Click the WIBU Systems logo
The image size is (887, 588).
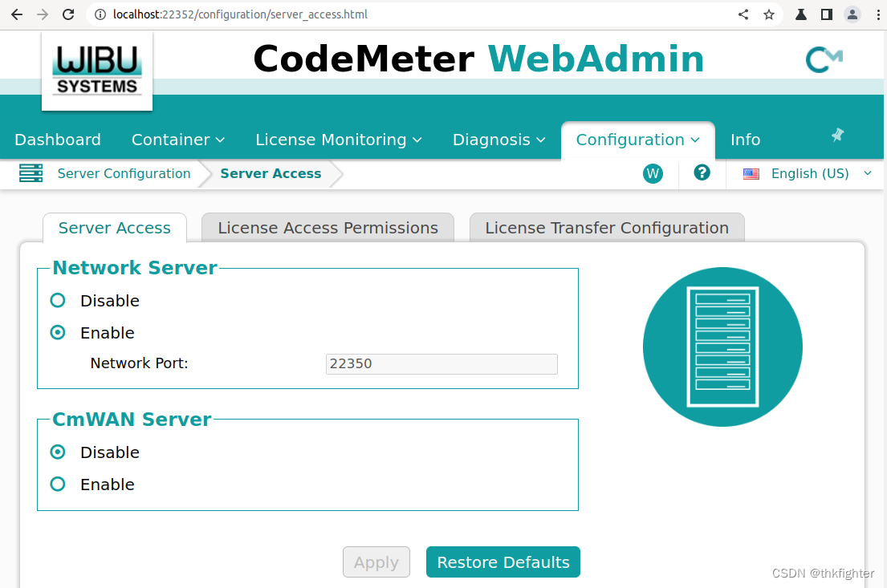pos(96,70)
